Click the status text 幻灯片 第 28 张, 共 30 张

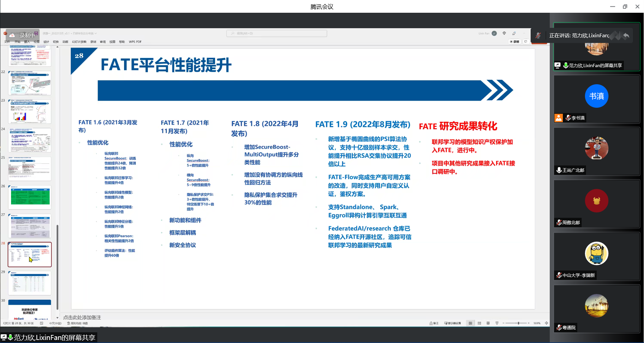click(18, 323)
